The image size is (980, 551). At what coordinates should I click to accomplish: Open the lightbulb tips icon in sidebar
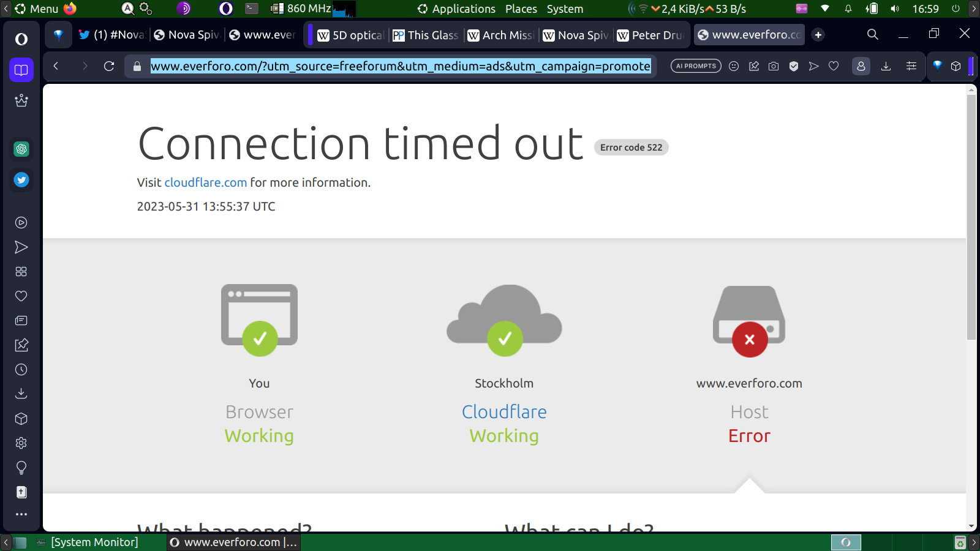[x=21, y=468]
